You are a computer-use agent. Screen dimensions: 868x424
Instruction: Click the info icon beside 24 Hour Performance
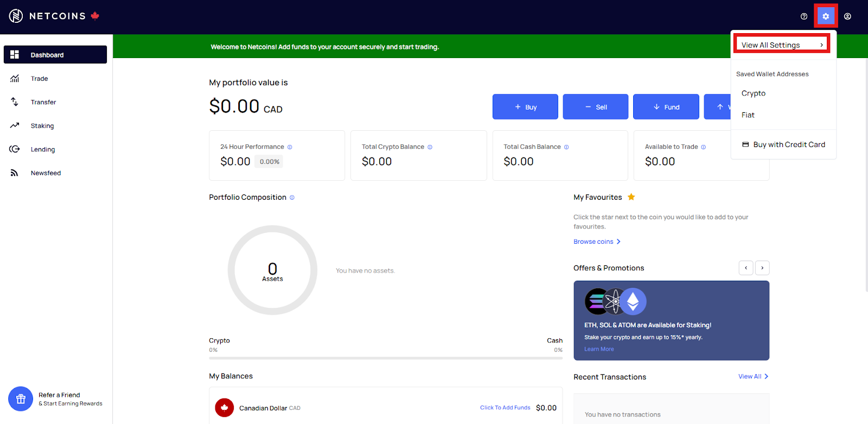(290, 147)
